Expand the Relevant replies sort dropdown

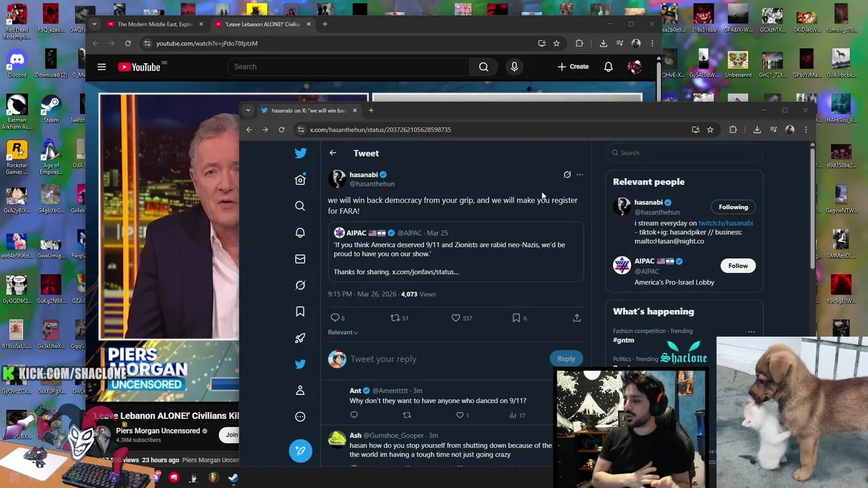[343, 332]
